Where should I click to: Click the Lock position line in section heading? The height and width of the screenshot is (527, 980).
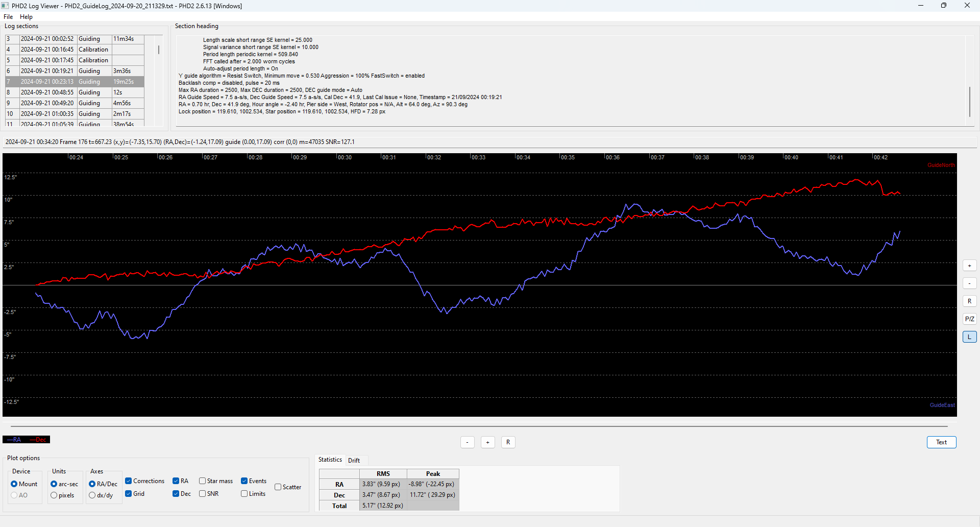click(282, 111)
